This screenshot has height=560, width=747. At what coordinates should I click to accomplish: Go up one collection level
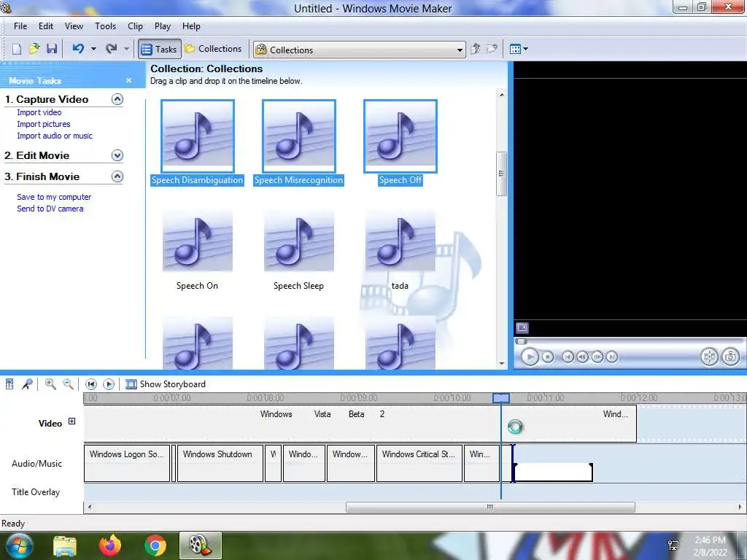tap(475, 49)
